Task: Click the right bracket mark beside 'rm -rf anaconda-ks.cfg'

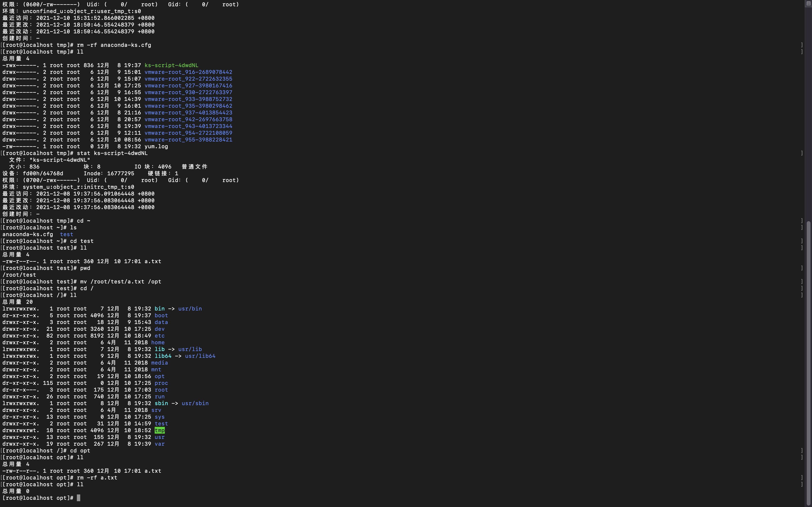Action: (x=802, y=45)
